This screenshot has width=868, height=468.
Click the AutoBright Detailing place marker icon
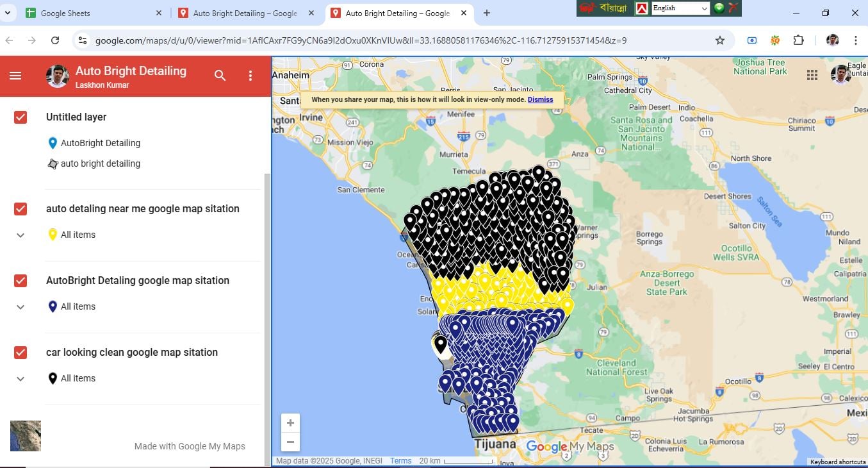click(x=53, y=143)
